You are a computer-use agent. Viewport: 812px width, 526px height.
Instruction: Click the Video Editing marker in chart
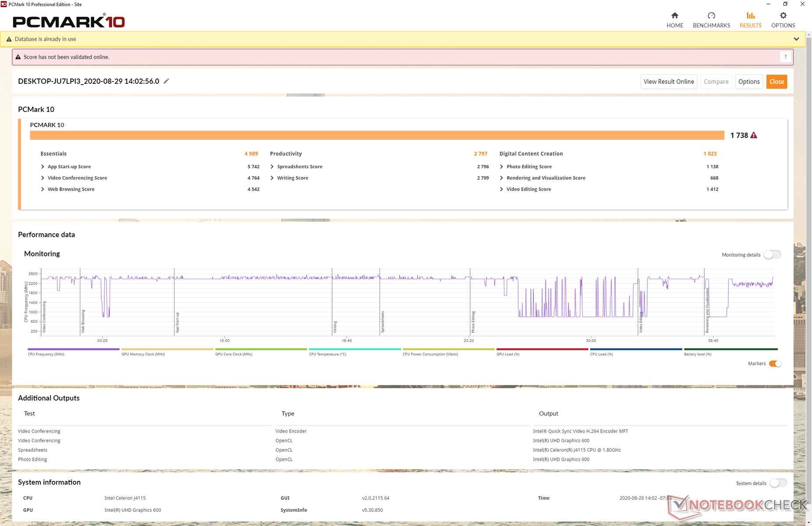pyautogui.click(x=640, y=323)
